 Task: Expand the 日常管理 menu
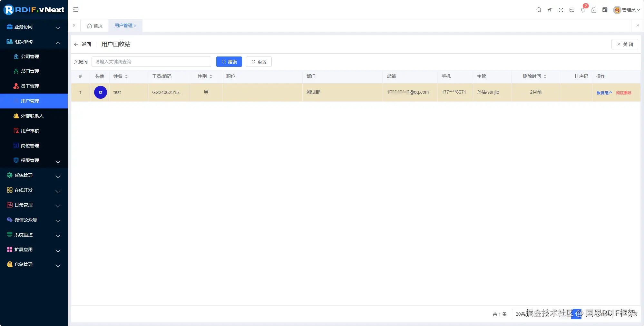pyautogui.click(x=34, y=205)
